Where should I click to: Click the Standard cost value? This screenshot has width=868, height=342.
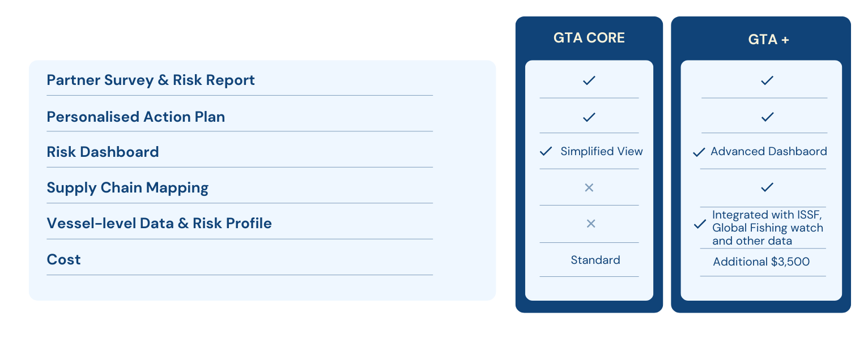595,260
